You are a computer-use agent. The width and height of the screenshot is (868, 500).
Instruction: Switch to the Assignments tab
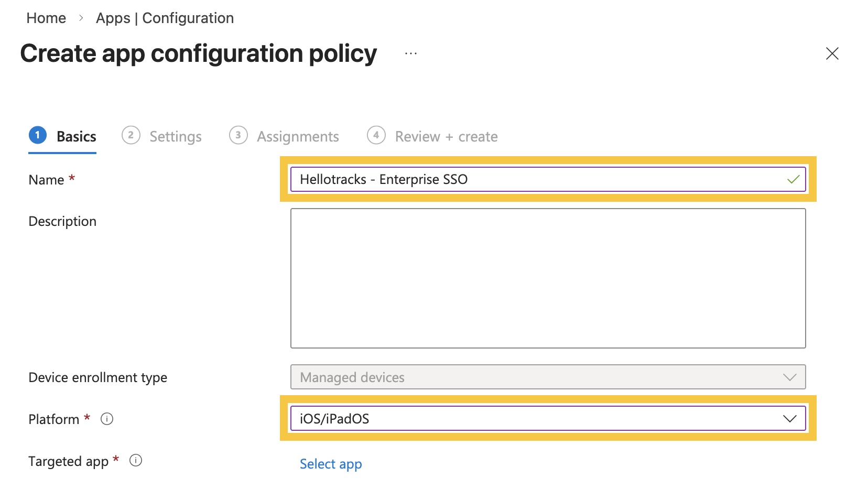point(298,137)
